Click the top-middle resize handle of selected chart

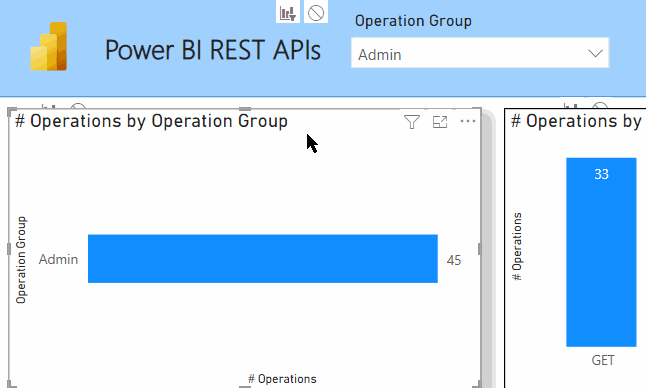pos(245,109)
